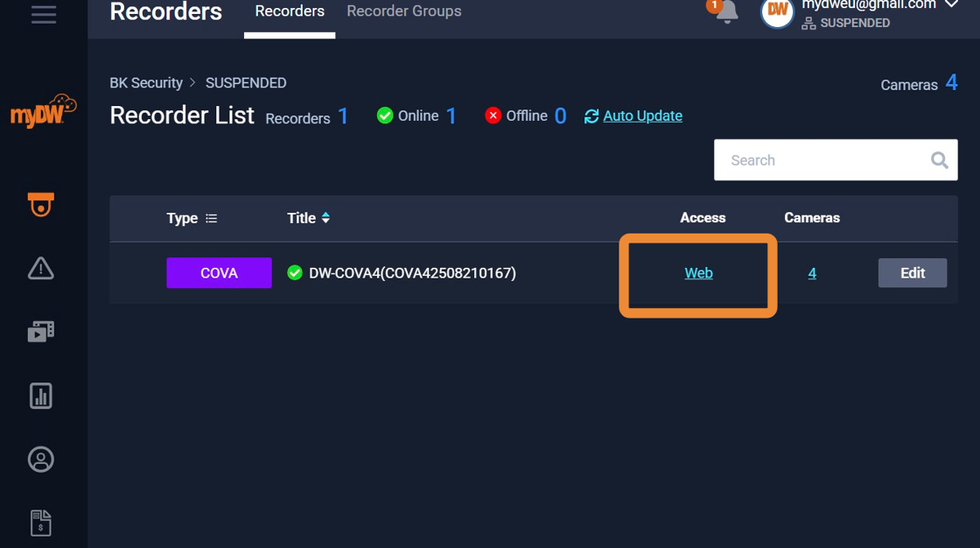Click the Auto Update refresh icon

pyautogui.click(x=591, y=116)
